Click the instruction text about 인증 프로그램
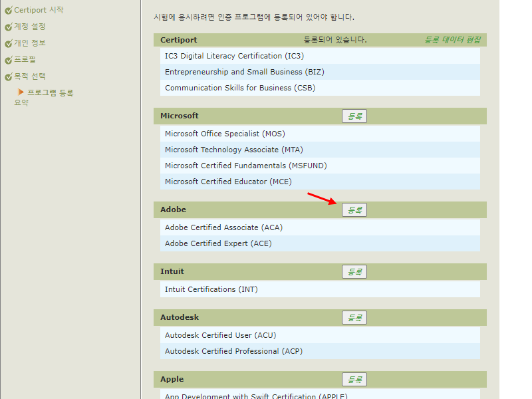The image size is (532, 399). [x=254, y=17]
